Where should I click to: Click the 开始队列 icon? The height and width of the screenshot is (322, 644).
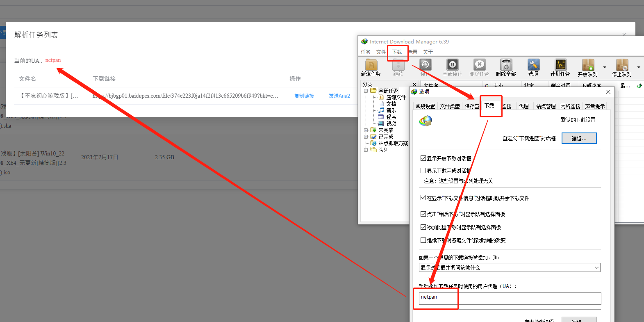coord(588,67)
